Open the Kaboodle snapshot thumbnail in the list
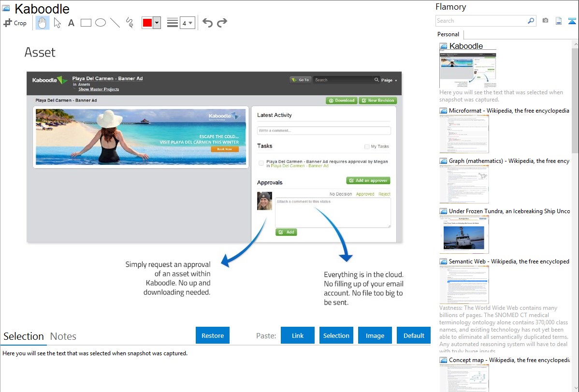579x392 pixels. [467, 70]
